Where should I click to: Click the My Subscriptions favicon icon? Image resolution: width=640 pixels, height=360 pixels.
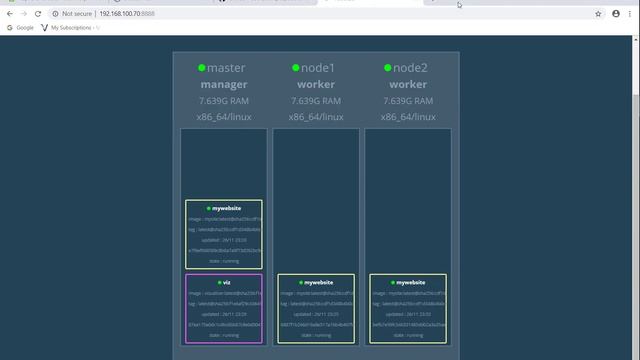click(44, 28)
